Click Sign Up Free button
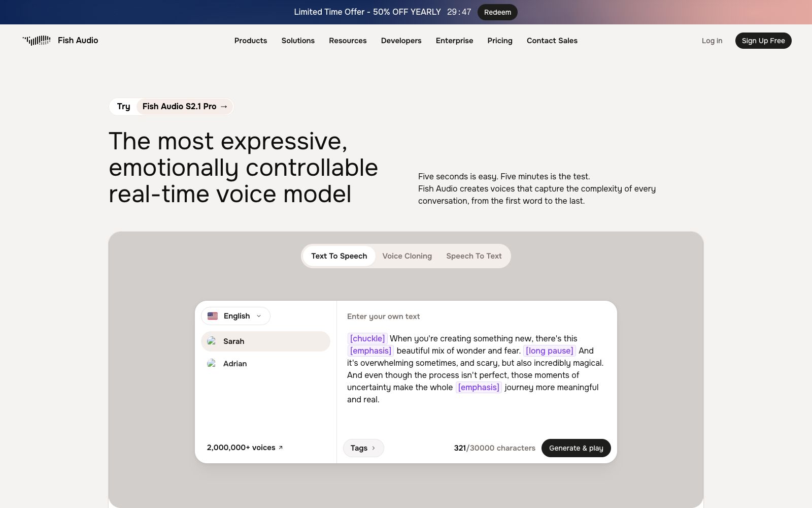This screenshot has height=508, width=812. pos(763,41)
